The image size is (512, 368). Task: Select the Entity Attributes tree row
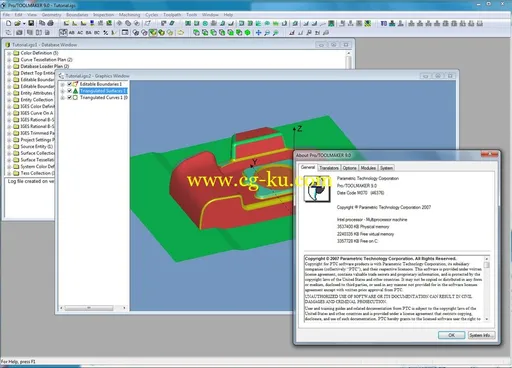point(35,93)
